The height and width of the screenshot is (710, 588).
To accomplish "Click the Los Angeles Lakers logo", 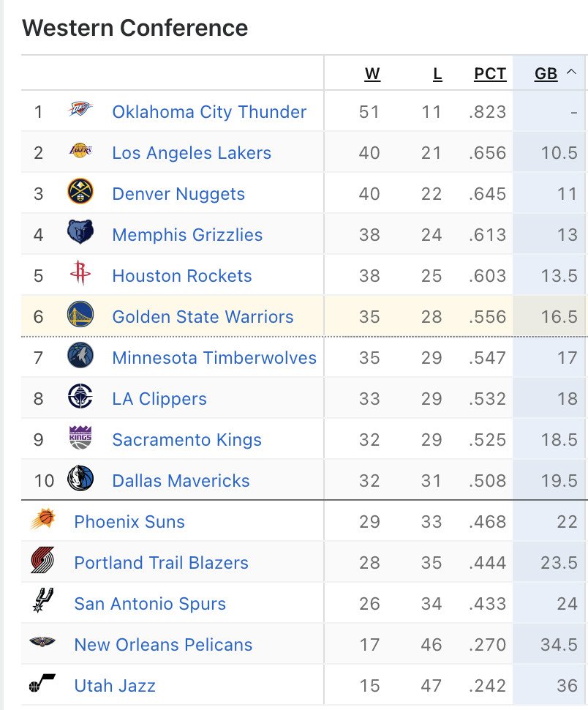I will click(x=80, y=150).
